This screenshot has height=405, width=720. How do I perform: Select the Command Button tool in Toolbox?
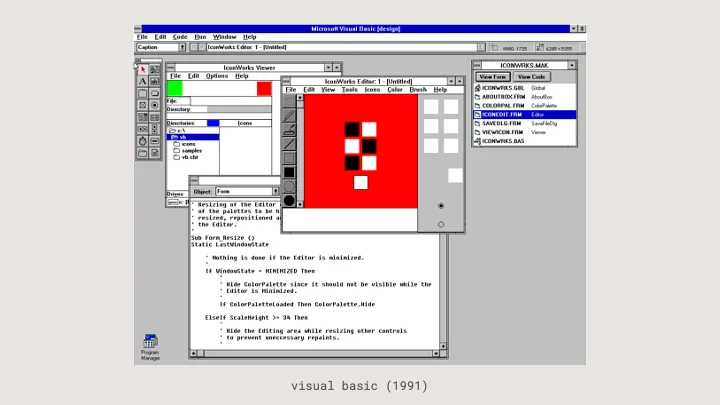click(x=155, y=93)
